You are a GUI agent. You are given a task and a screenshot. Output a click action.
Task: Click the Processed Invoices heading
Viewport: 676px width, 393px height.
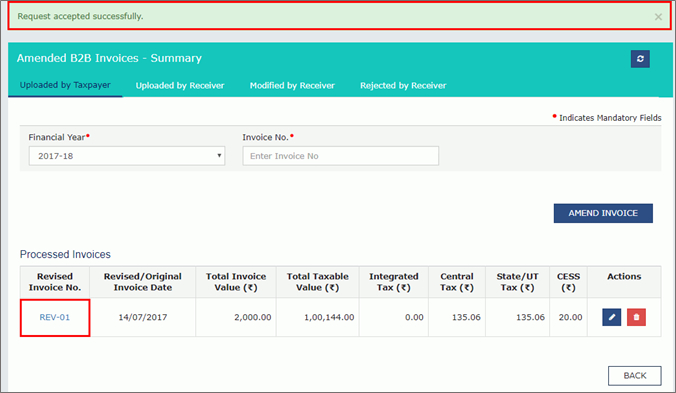(x=65, y=254)
